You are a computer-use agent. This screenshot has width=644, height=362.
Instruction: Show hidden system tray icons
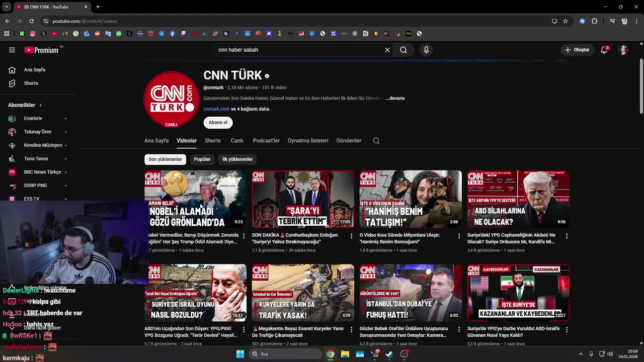(x=580, y=354)
